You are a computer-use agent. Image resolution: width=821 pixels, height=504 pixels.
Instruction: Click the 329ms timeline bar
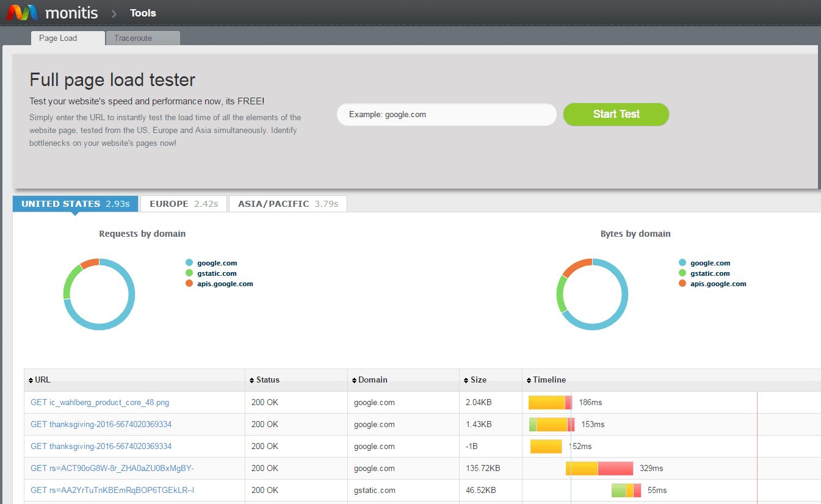pyautogui.click(x=599, y=469)
